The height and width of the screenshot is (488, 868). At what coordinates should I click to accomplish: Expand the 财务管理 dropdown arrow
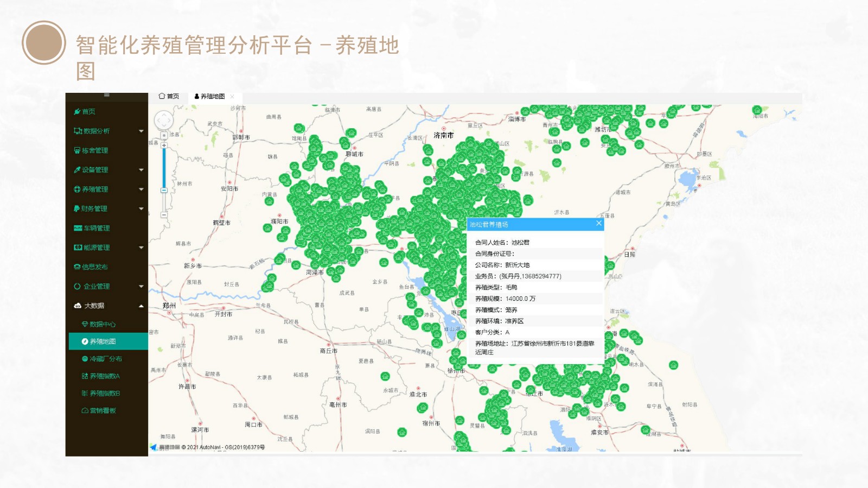click(141, 209)
